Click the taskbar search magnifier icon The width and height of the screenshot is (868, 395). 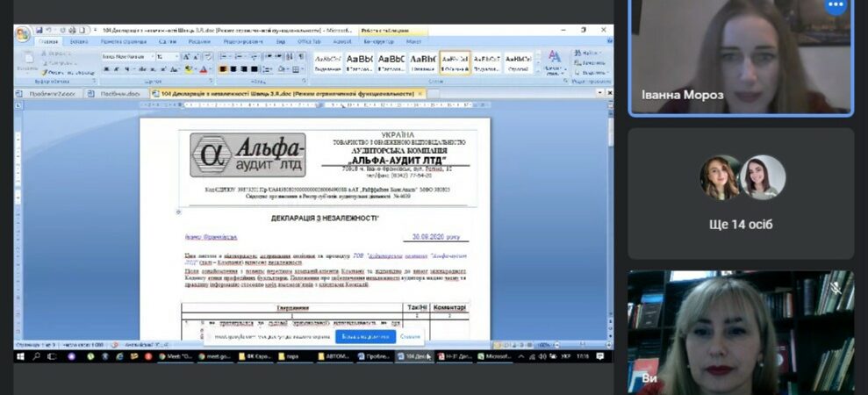37,356
